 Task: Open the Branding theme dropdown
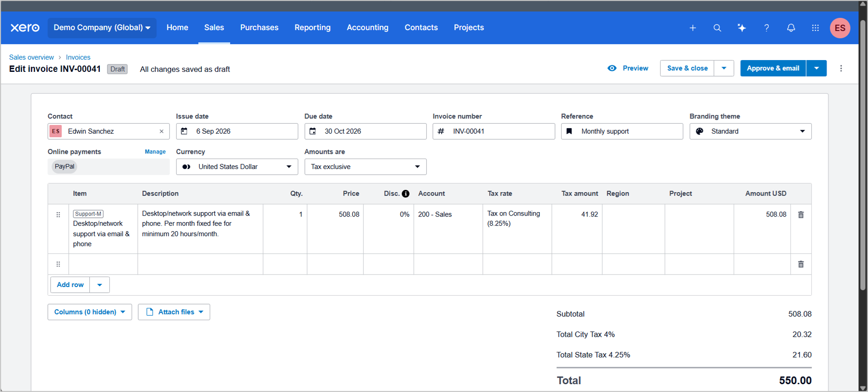[x=750, y=131]
